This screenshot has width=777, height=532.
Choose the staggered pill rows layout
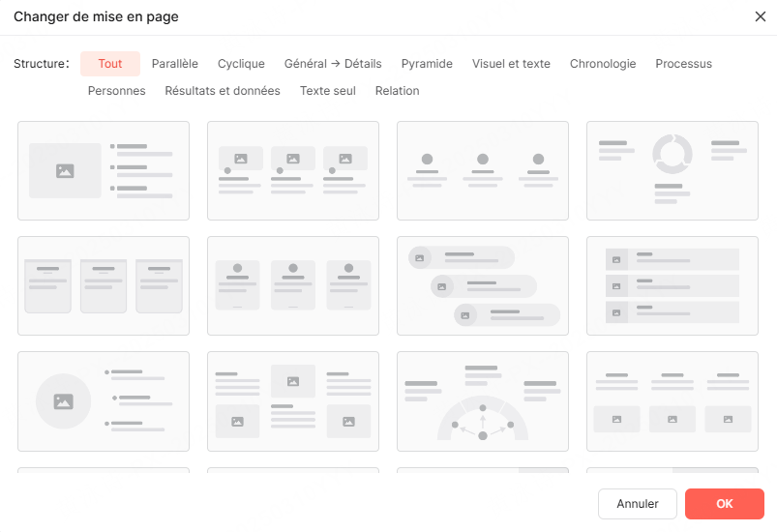(483, 286)
